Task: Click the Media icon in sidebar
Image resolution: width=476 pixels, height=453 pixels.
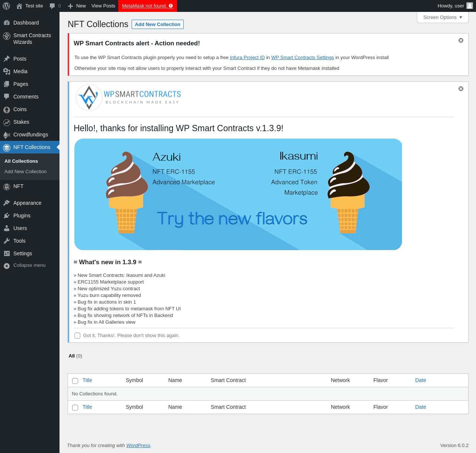Action: pyautogui.click(x=7, y=71)
